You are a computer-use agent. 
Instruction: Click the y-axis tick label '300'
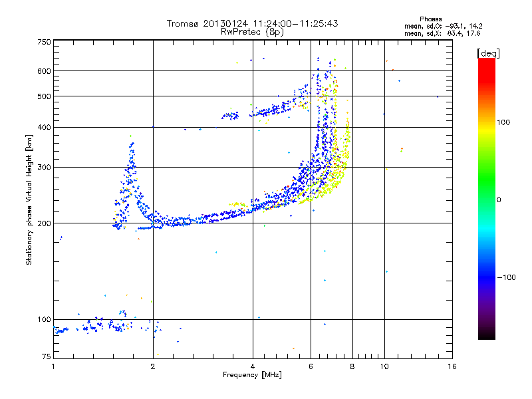(x=44, y=168)
